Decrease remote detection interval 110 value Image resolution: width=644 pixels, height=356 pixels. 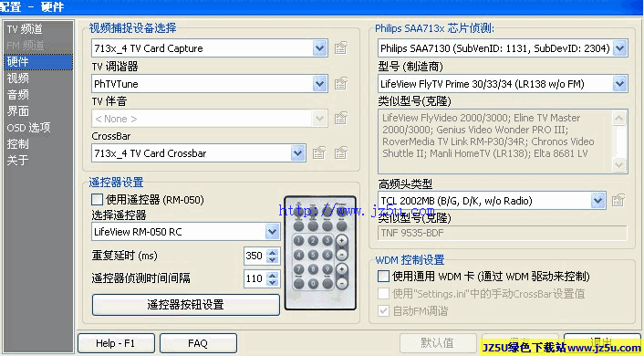point(273,282)
